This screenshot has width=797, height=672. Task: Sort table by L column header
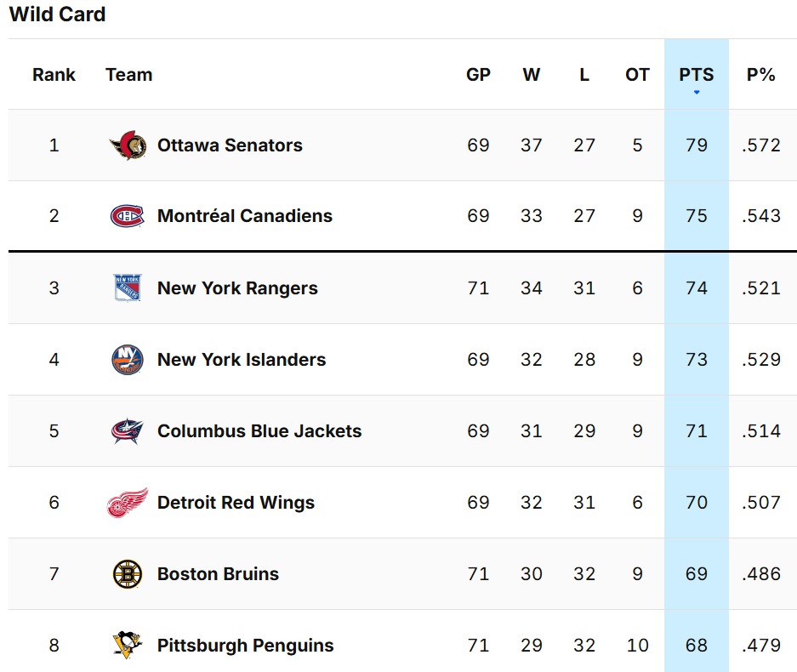(x=584, y=75)
